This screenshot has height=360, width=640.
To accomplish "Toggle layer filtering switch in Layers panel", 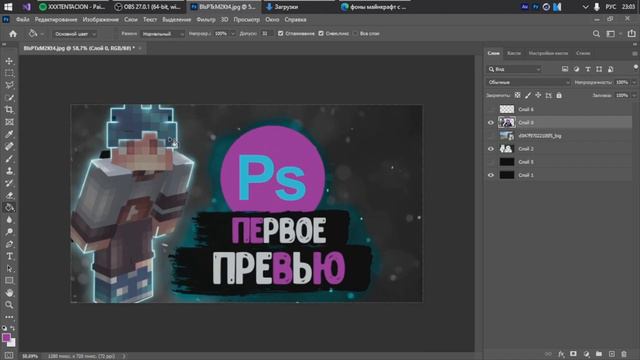I will pos(635,67).
